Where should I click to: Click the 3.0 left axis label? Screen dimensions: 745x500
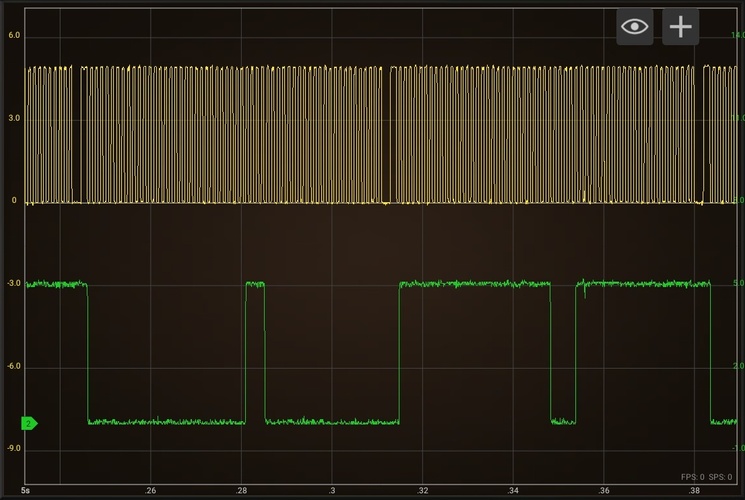(14, 118)
